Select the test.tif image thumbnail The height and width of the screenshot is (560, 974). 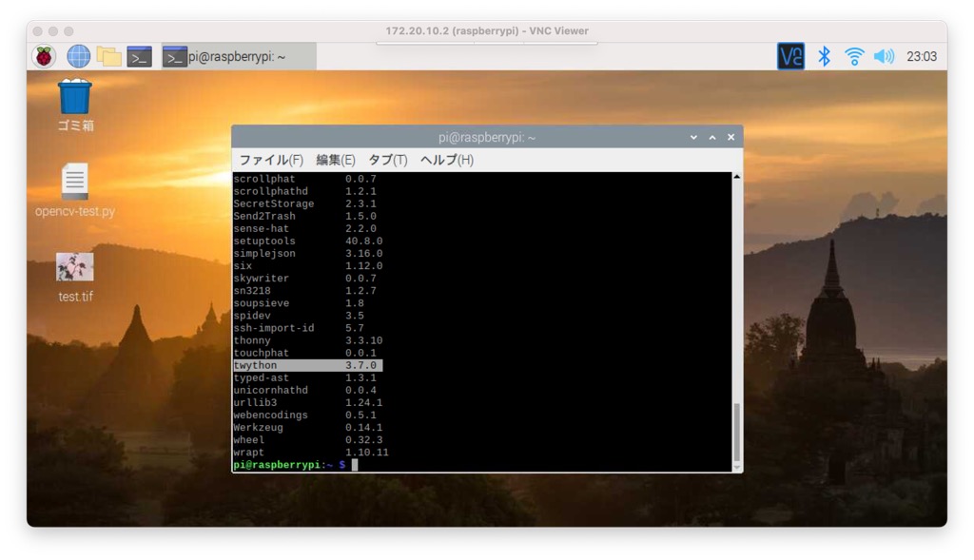click(75, 267)
